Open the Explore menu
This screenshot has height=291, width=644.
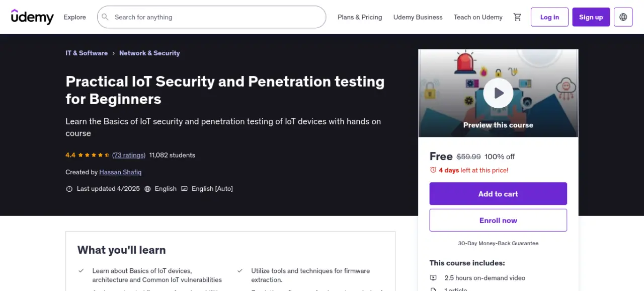click(74, 17)
